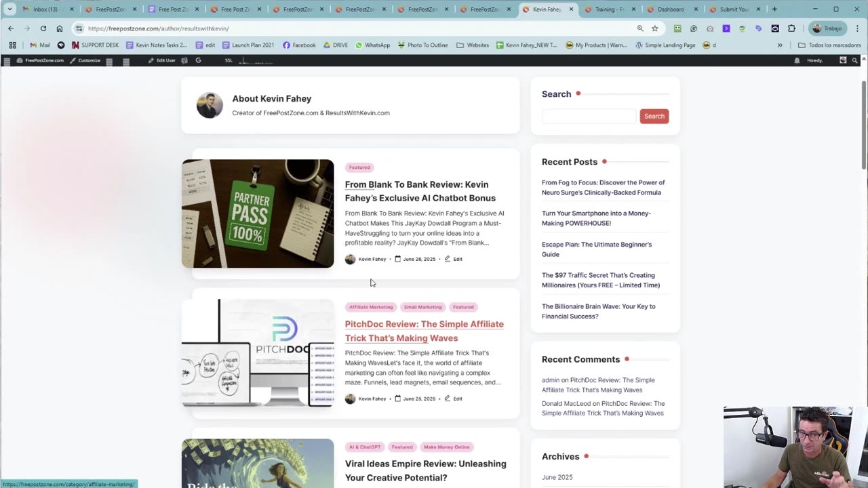Click Edit User in the admin bar

pyautogui.click(x=161, y=60)
